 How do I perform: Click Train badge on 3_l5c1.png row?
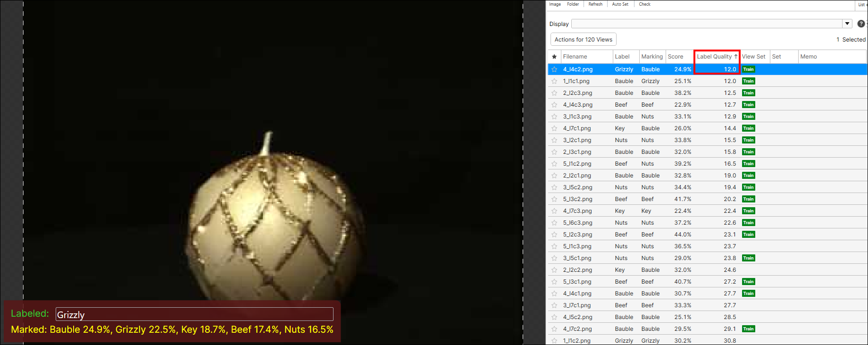pyautogui.click(x=748, y=258)
